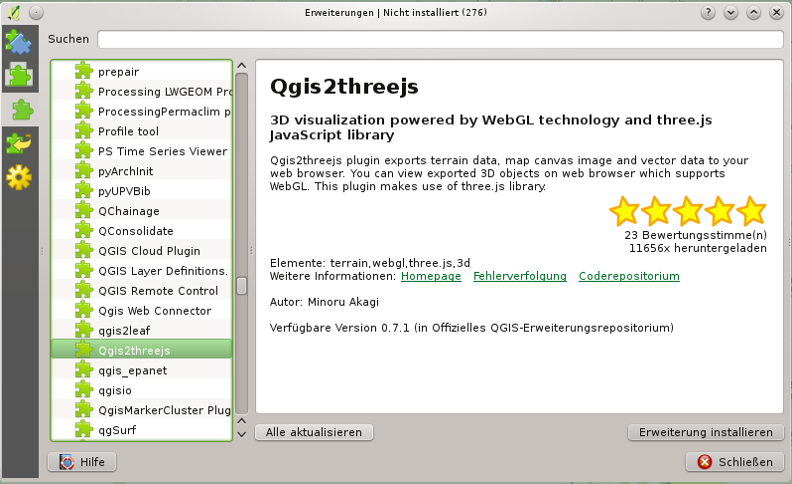Select Processing LWGEOM plugin entry
This screenshot has height=484, width=792.
click(x=141, y=91)
